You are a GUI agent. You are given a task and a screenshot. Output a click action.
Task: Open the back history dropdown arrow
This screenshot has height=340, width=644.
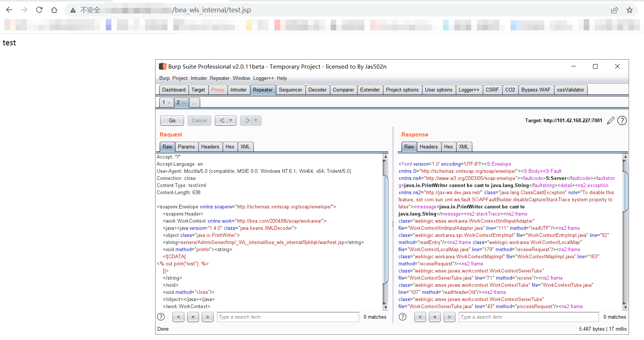tap(231, 120)
